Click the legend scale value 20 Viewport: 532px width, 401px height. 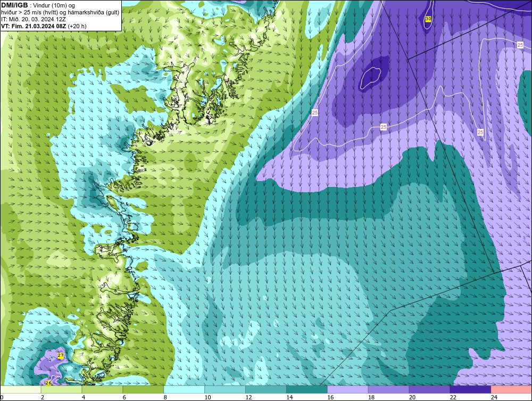412,397
